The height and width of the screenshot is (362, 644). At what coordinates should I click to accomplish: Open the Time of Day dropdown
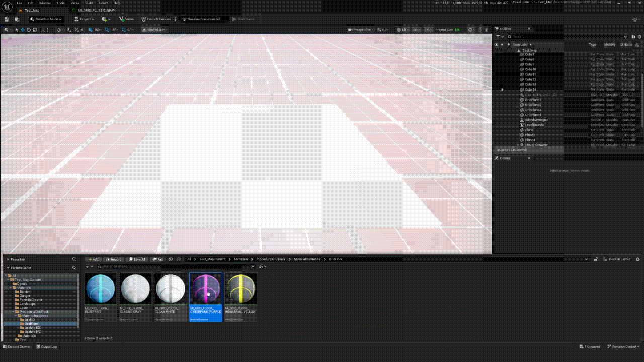pyautogui.click(x=155, y=30)
